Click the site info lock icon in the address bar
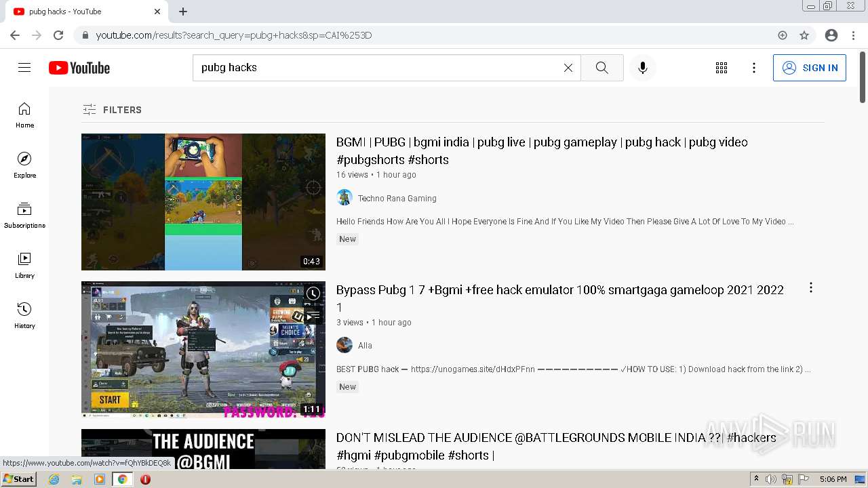The height and width of the screenshot is (488, 868). (85, 35)
